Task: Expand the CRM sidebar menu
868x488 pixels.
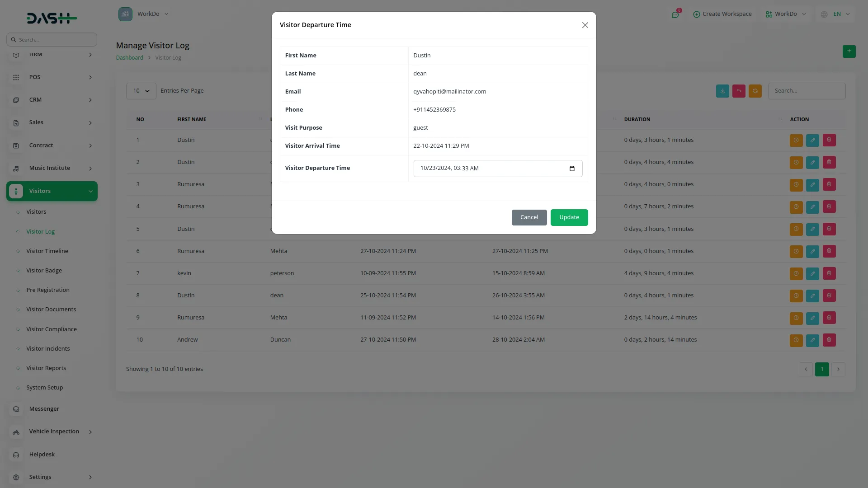Action: [52, 100]
